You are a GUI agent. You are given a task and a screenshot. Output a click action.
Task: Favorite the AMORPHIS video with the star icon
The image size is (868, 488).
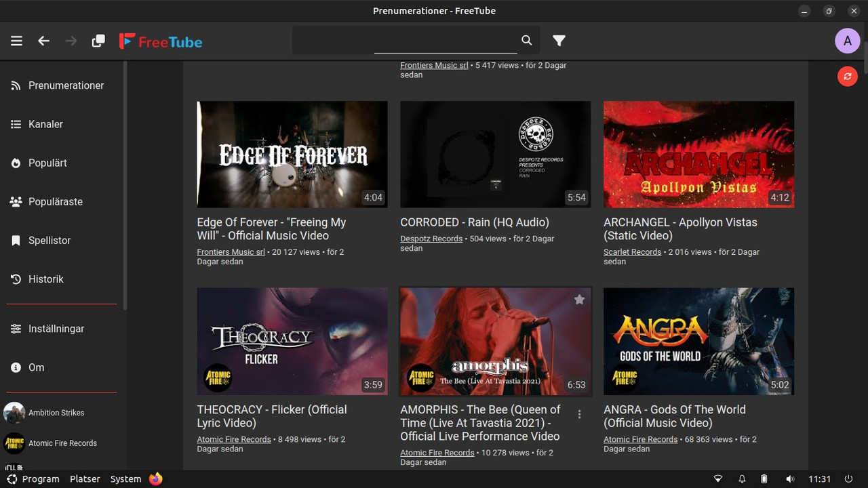579,300
